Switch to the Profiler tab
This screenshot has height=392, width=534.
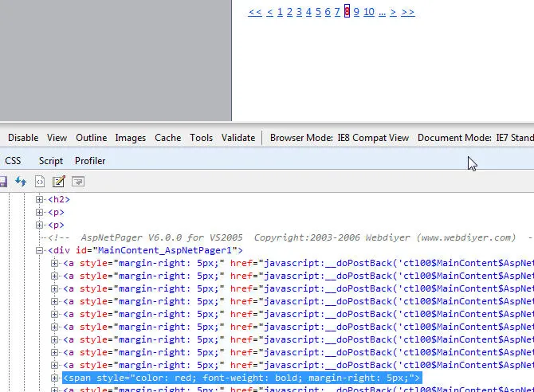(90, 161)
